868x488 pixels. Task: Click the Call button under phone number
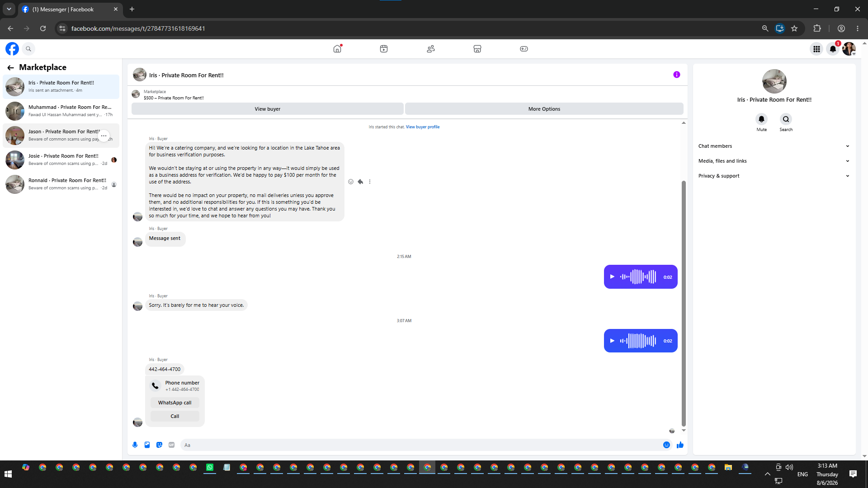point(175,416)
